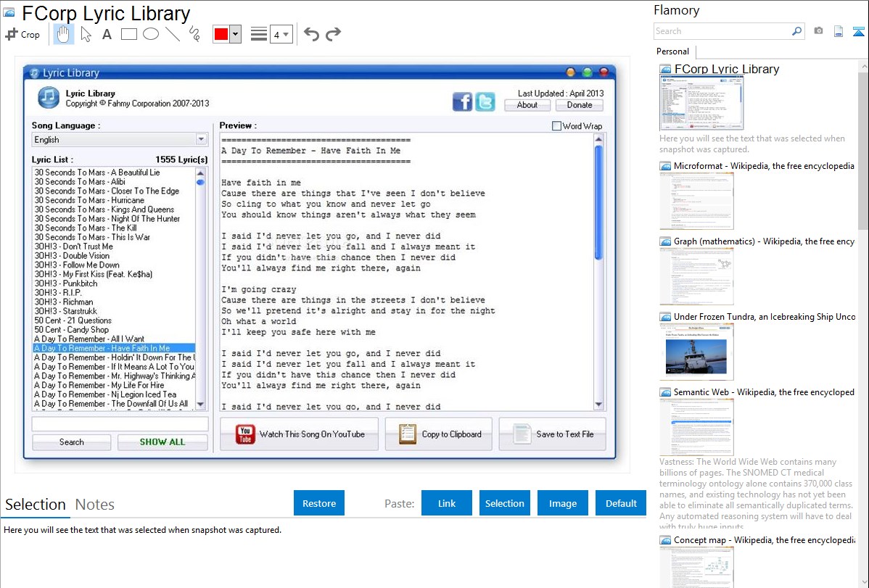Click the Default paste button

621,503
